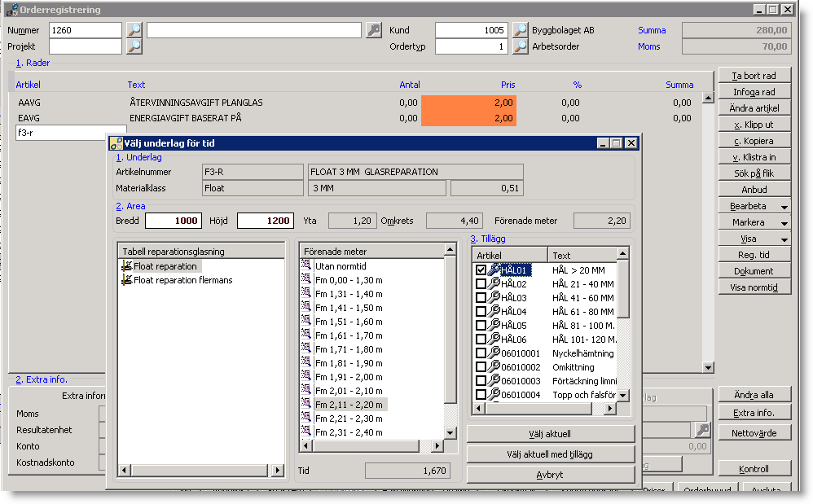813x504 pixels.
Task: Click the Artikel column header in Tillägg list
Action: (x=510, y=256)
